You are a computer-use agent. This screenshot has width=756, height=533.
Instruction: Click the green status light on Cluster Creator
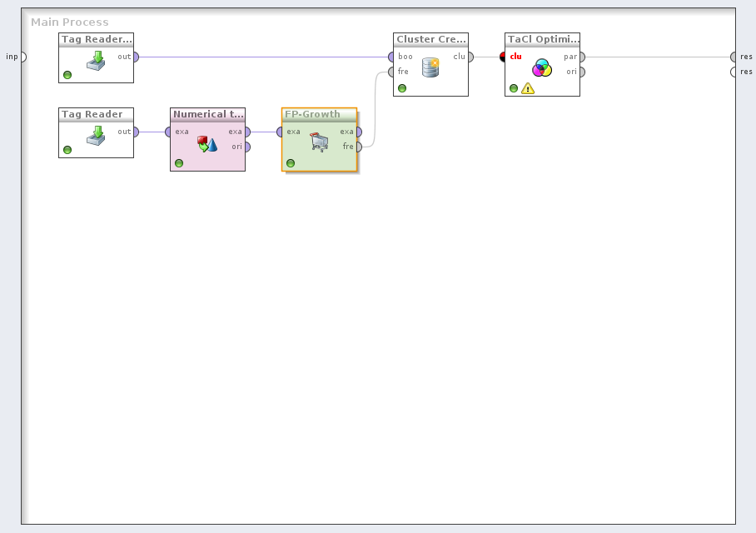click(402, 88)
